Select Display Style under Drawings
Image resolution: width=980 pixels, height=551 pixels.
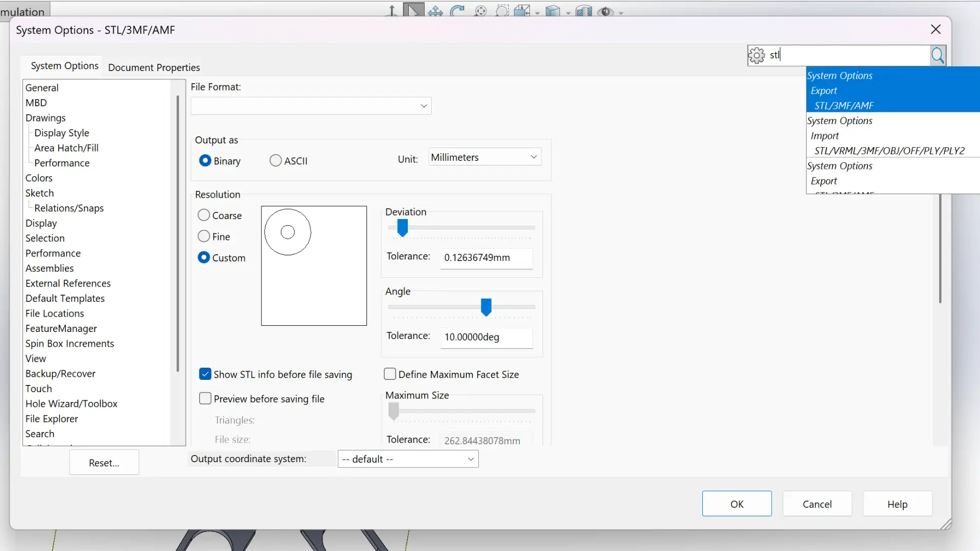pyautogui.click(x=62, y=133)
